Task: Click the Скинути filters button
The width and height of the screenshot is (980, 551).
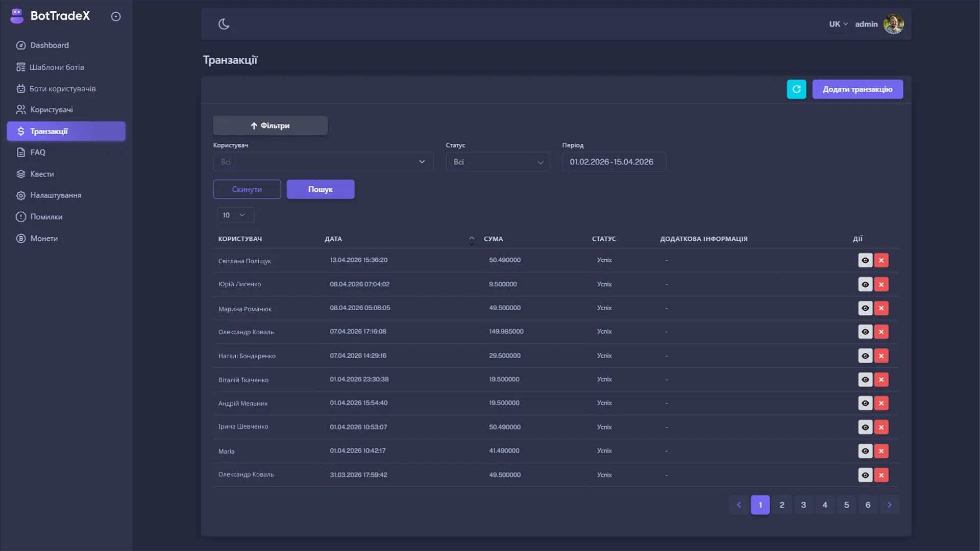Action: point(247,189)
